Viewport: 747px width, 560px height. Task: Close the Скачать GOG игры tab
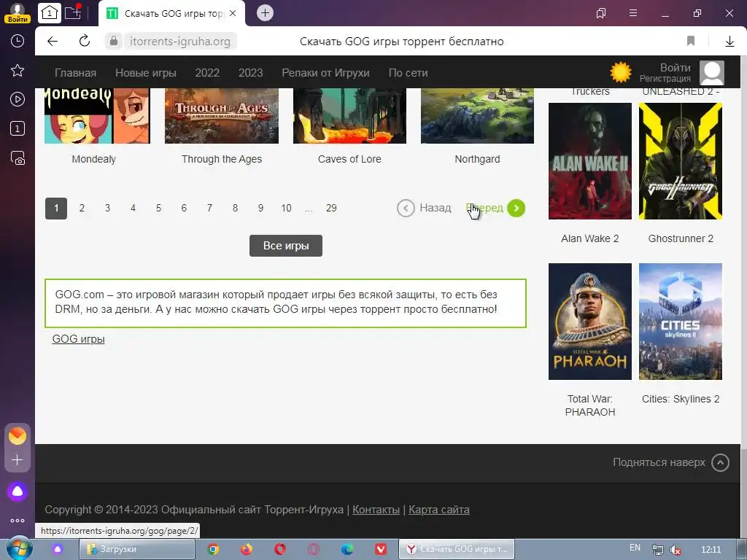(x=233, y=13)
